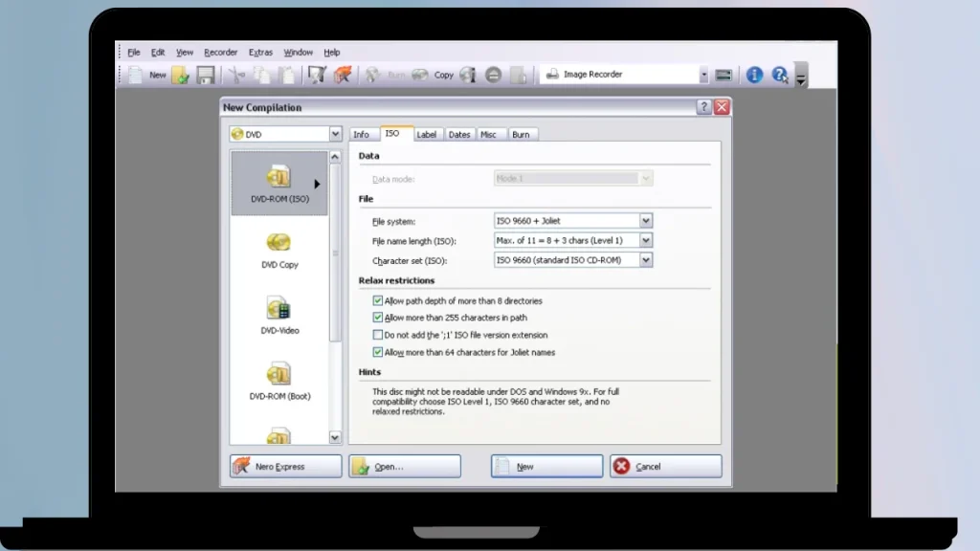
Task: Toggle Allow more than 255 characters in path
Action: [x=377, y=318]
